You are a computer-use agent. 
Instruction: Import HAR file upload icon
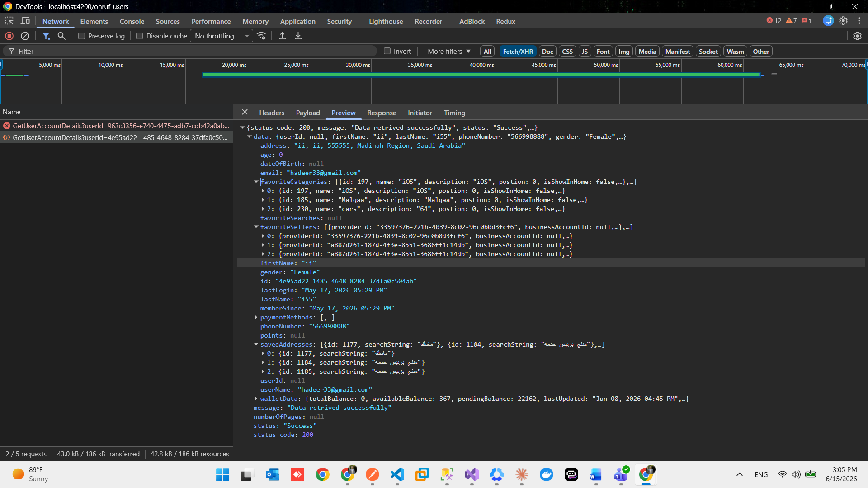[282, 36]
